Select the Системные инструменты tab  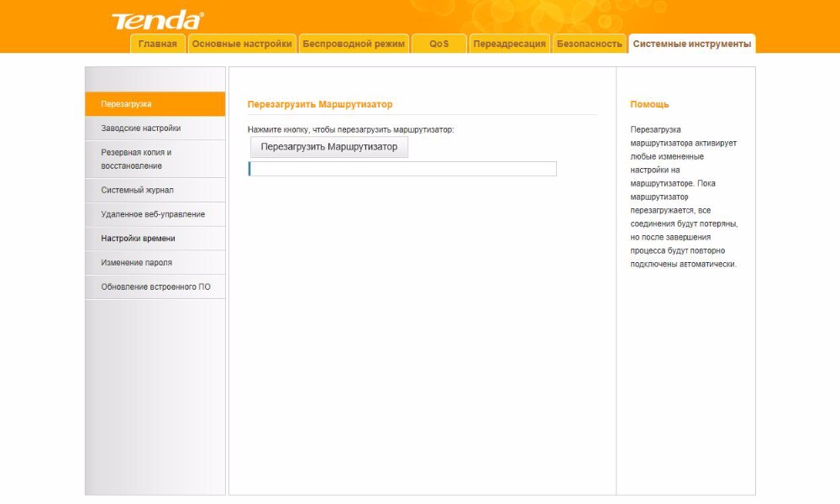point(691,44)
